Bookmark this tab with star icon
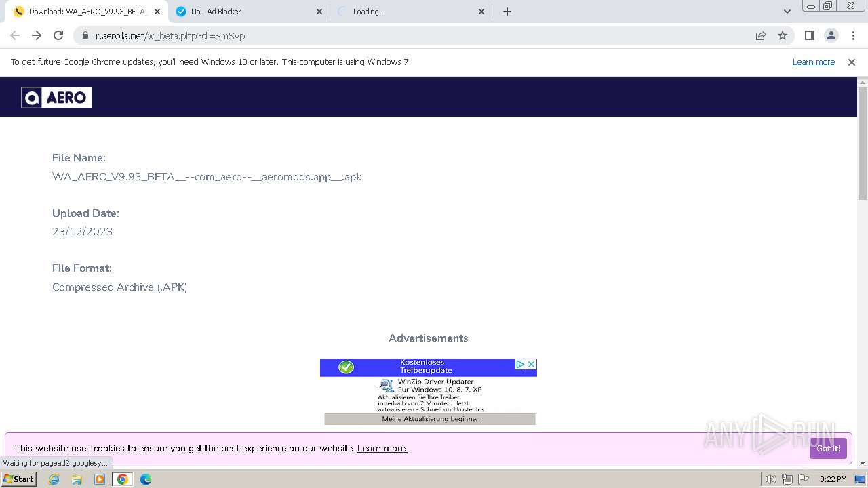The image size is (868, 488). (783, 36)
